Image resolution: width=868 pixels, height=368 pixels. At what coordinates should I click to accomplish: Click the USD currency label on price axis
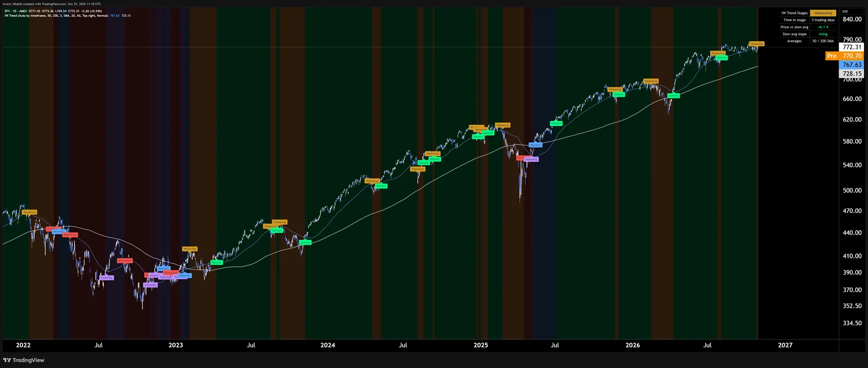(x=845, y=11)
